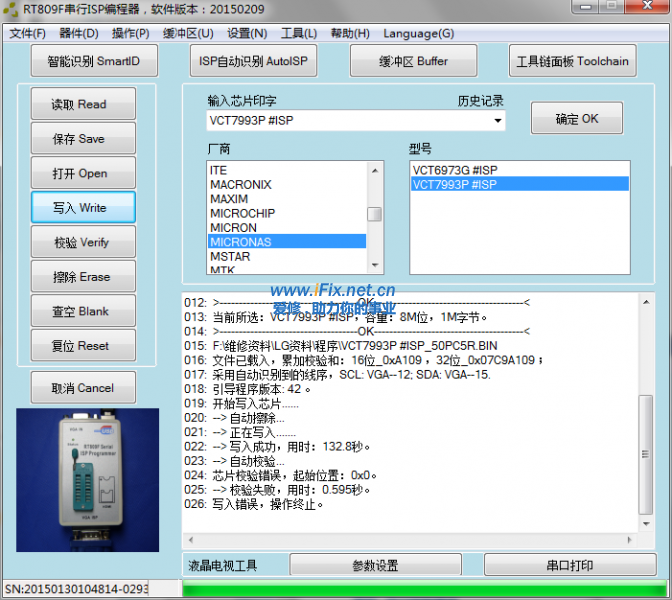Click log line 013 当前所选

(336, 317)
